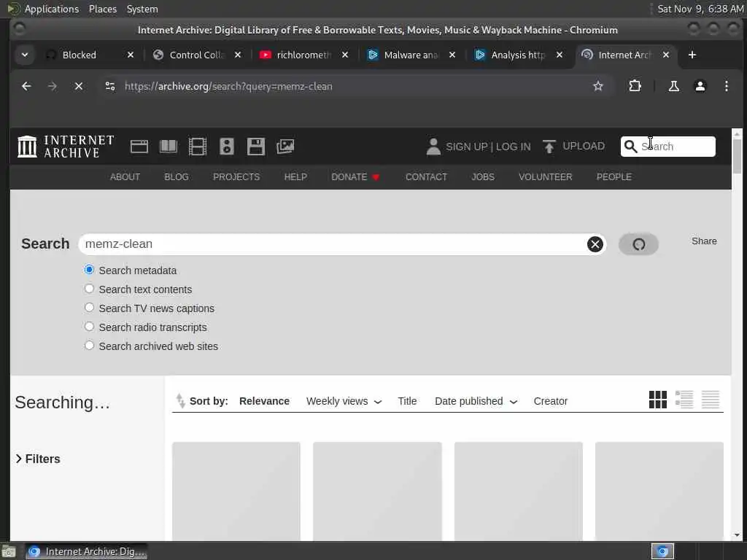Open the Places system menu
Viewport: 747px width, 560px height.
[103, 9]
